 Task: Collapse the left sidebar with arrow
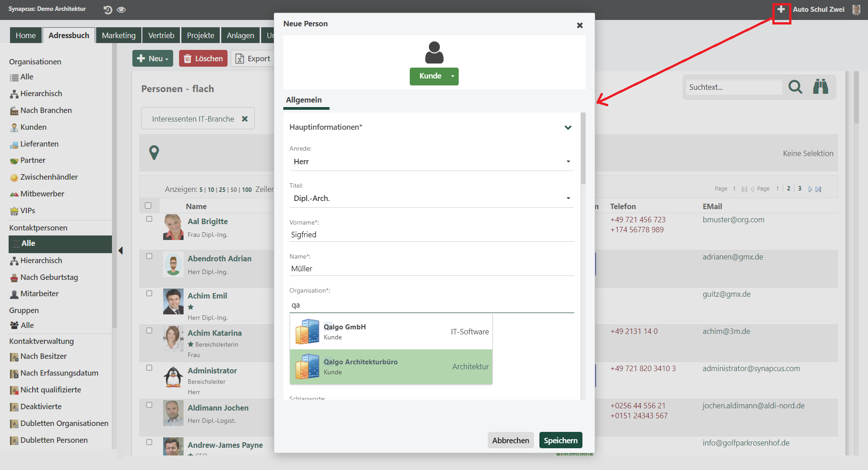(x=121, y=250)
